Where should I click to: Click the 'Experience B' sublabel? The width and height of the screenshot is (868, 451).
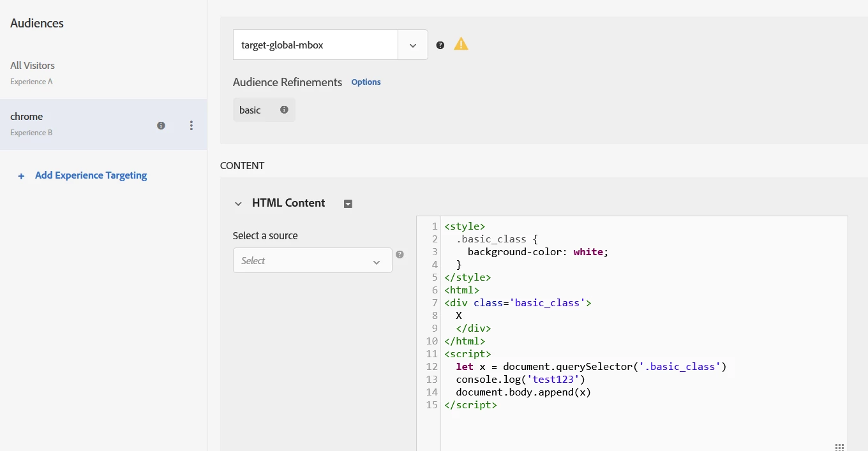click(31, 133)
